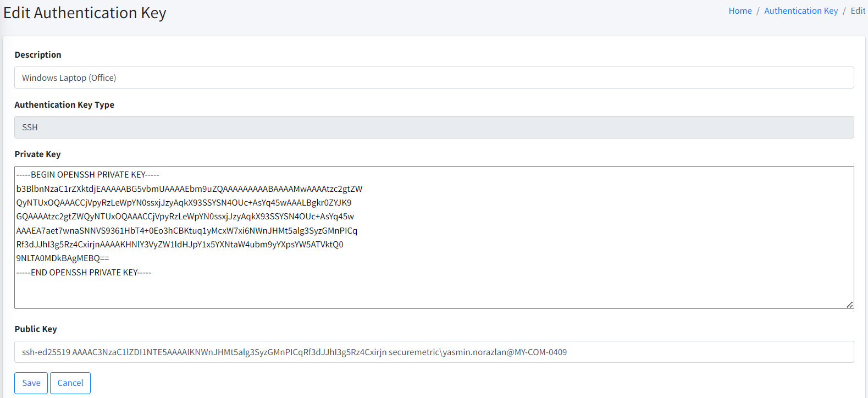Click the Public Key label
Viewport: 868px width, 398px height.
point(36,329)
